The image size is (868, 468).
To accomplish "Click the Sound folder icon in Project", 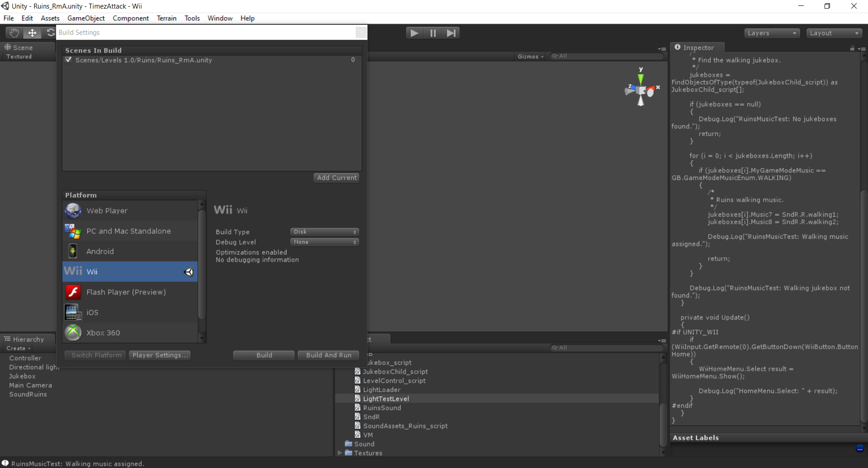I will (x=348, y=444).
